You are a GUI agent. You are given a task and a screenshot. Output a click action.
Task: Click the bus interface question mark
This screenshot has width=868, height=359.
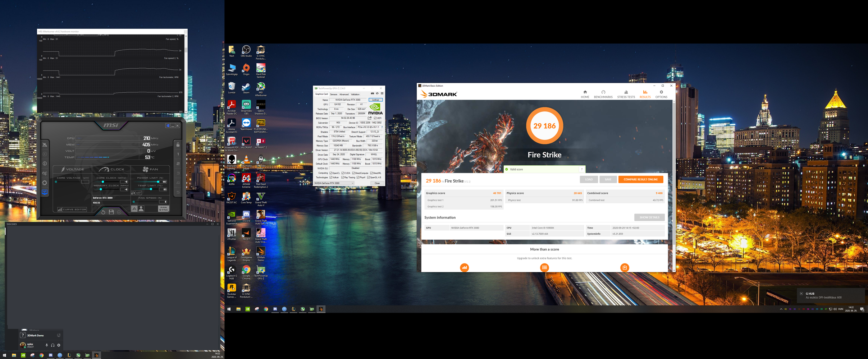[x=382, y=127]
